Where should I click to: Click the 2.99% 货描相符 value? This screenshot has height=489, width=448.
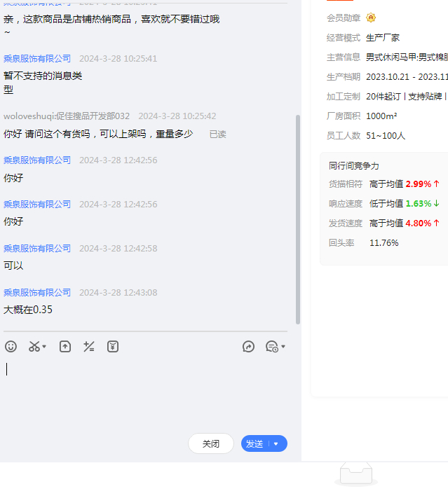419,184
